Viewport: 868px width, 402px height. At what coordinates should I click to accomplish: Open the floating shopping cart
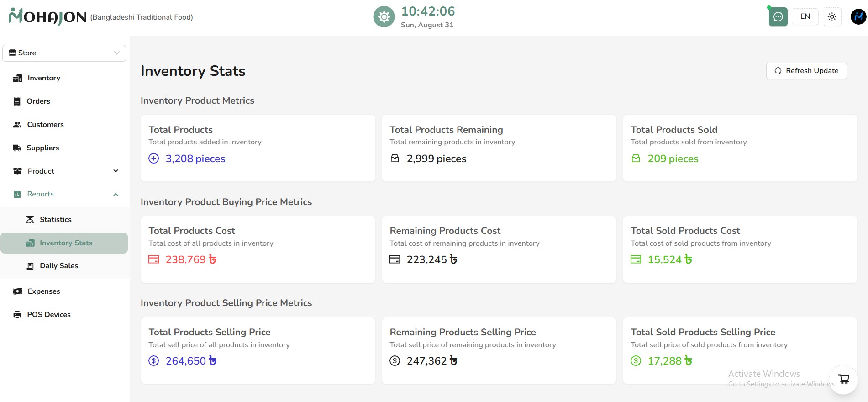point(843,379)
